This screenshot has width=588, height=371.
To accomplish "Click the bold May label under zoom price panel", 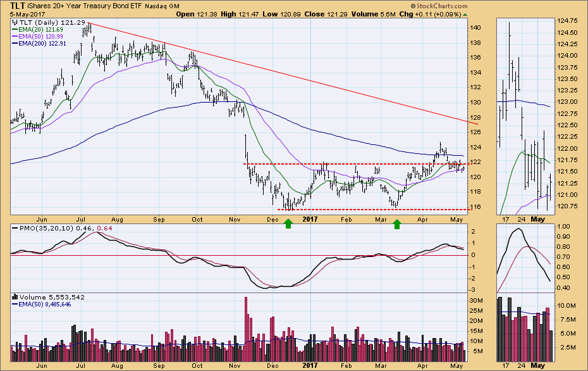I will click(x=538, y=219).
